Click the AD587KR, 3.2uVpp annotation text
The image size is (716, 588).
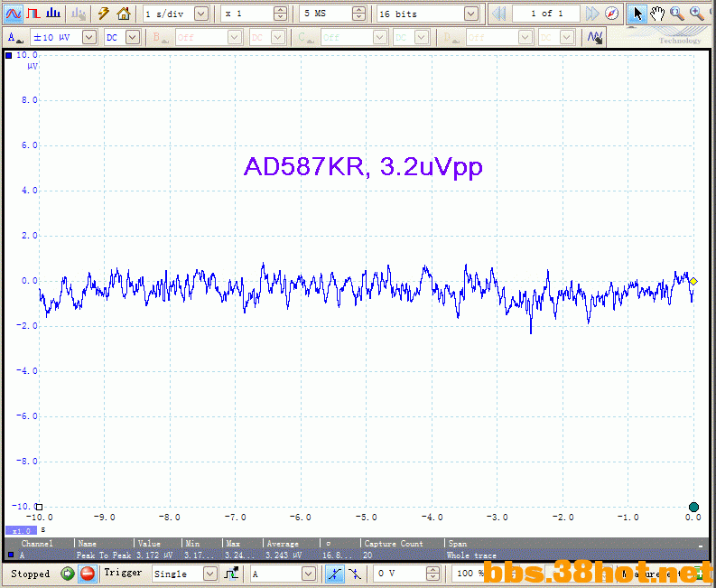(x=363, y=166)
